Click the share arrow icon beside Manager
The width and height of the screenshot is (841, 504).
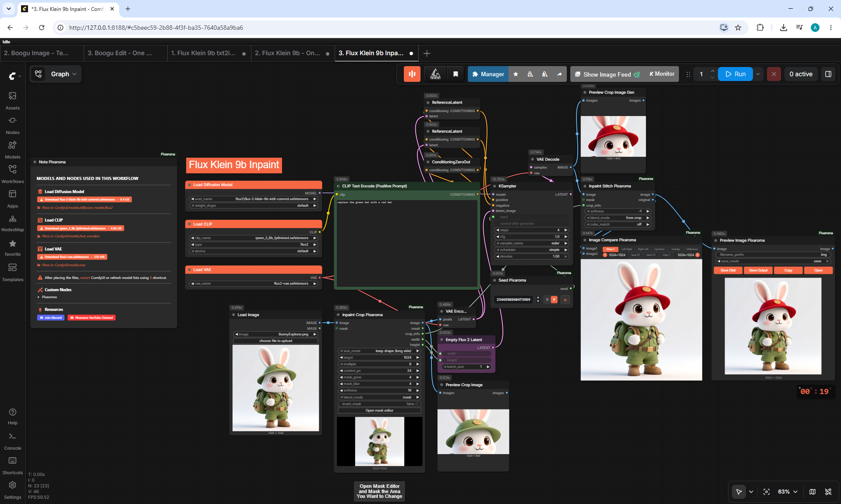[x=559, y=74]
